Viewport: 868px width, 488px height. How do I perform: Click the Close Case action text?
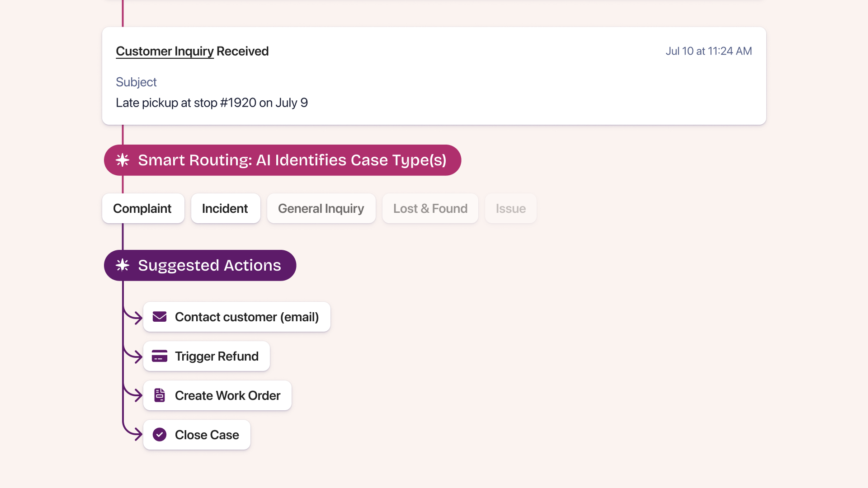(x=207, y=435)
